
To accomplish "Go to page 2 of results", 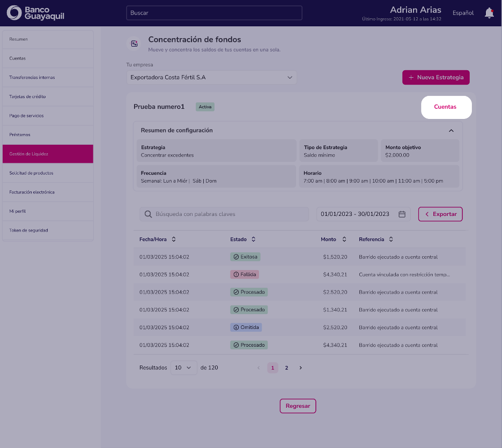I will (286, 368).
